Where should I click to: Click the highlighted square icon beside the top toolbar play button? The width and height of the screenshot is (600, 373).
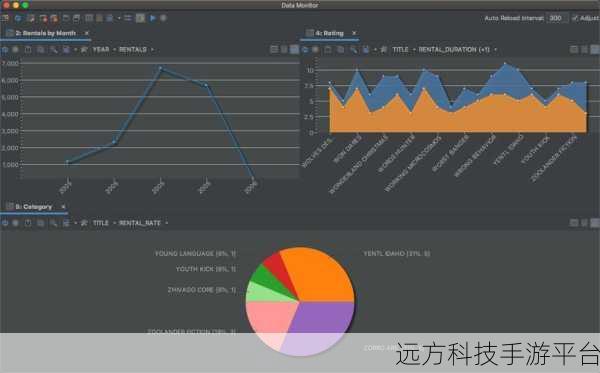(x=140, y=18)
